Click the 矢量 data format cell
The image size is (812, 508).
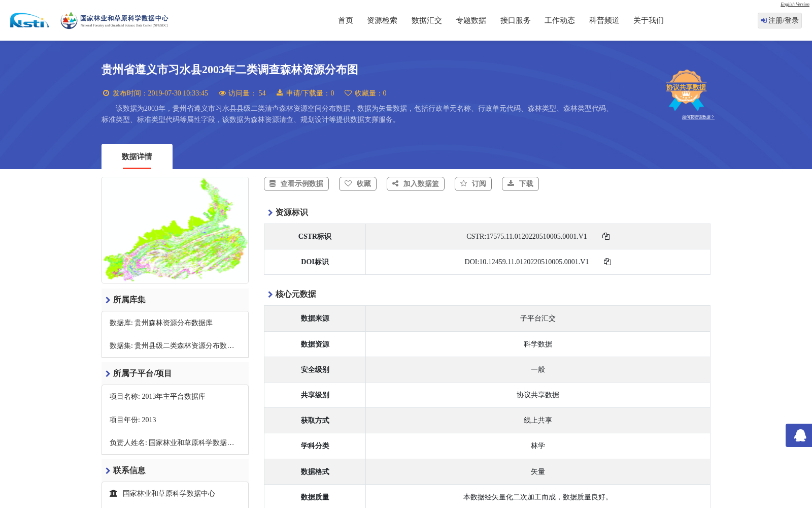point(538,471)
